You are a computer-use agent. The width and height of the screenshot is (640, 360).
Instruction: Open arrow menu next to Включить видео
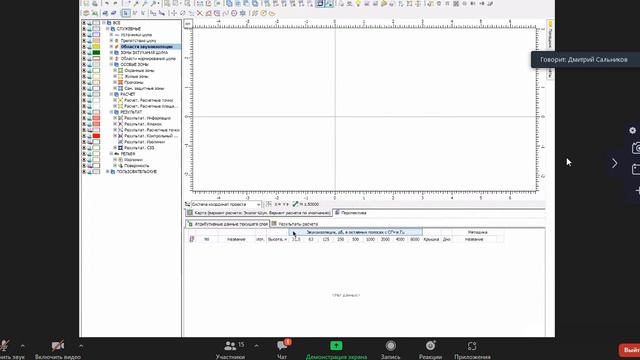tap(81, 346)
